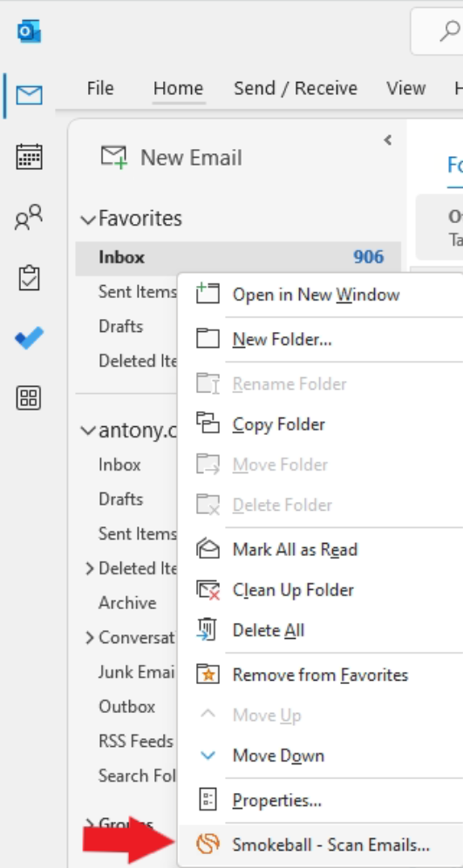Collapse the antony account folder tree
Image resolution: width=463 pixels, height=868 pixels.
(x=87, y=431)
